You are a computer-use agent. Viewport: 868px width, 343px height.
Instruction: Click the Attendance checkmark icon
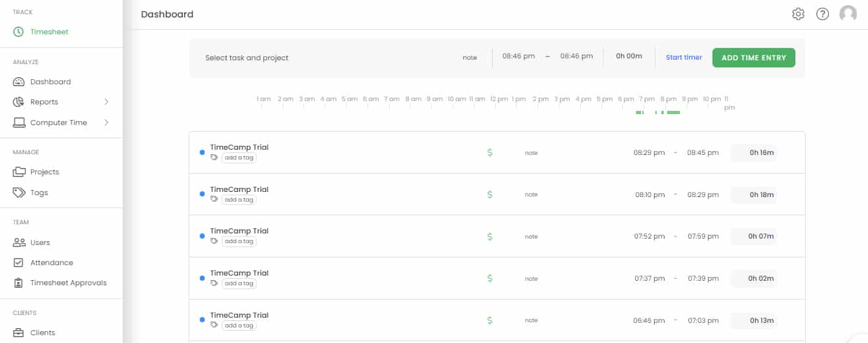click(19, 263)
